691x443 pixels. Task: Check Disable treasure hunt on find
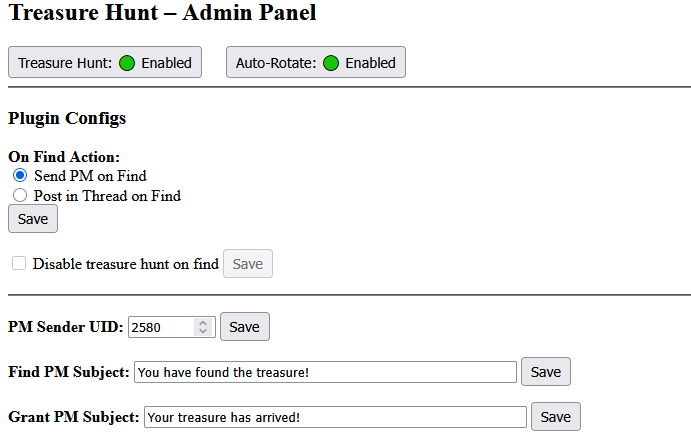(x=19, y=264)
